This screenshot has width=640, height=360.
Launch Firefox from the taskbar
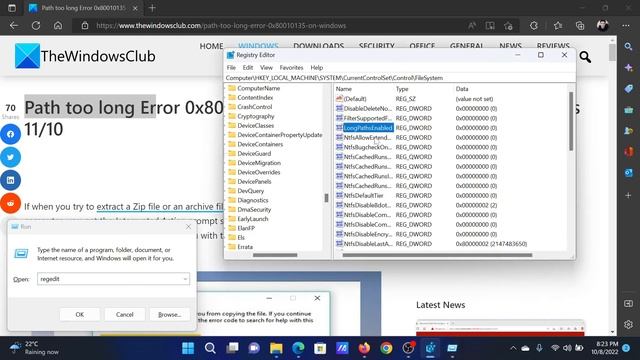364,348
